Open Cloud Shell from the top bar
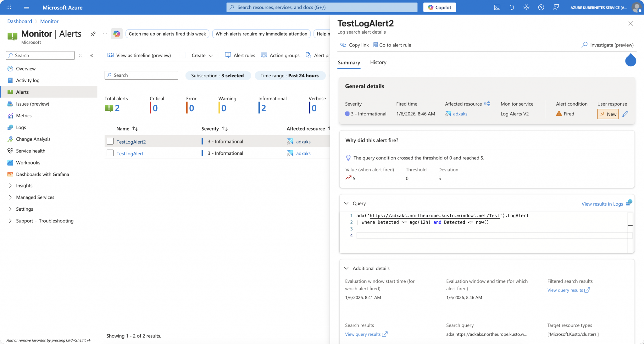This screenshot has height=344, width=644. pyautogui.click(x=497, y=7)
